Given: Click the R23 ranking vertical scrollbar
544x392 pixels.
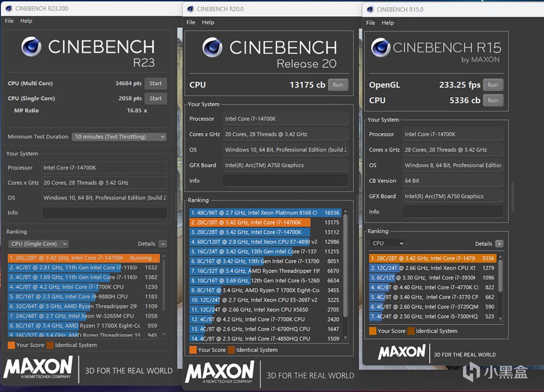Looking at the screenshot, I should (x=164, y=285).
